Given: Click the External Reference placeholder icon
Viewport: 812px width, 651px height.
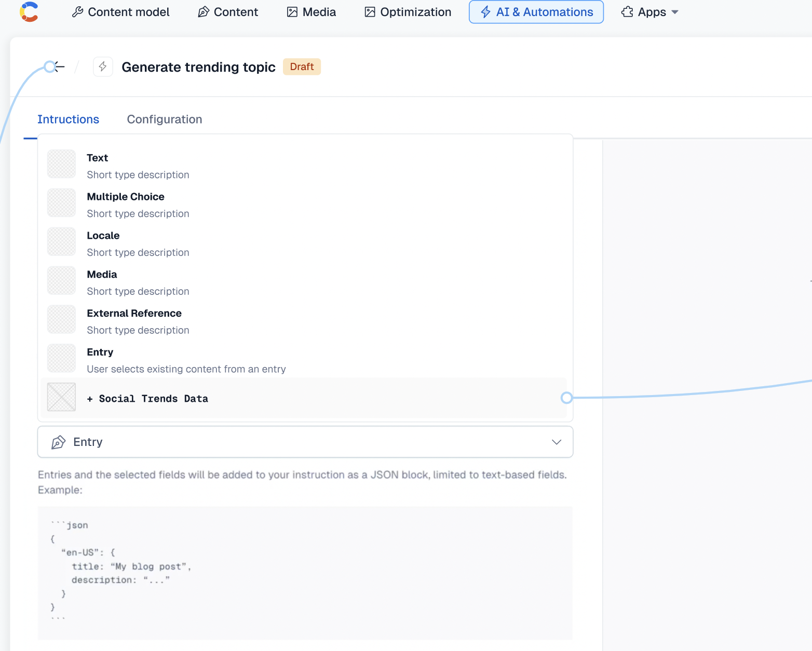Looking at the screenshot, I should click(x=61, y=320).
